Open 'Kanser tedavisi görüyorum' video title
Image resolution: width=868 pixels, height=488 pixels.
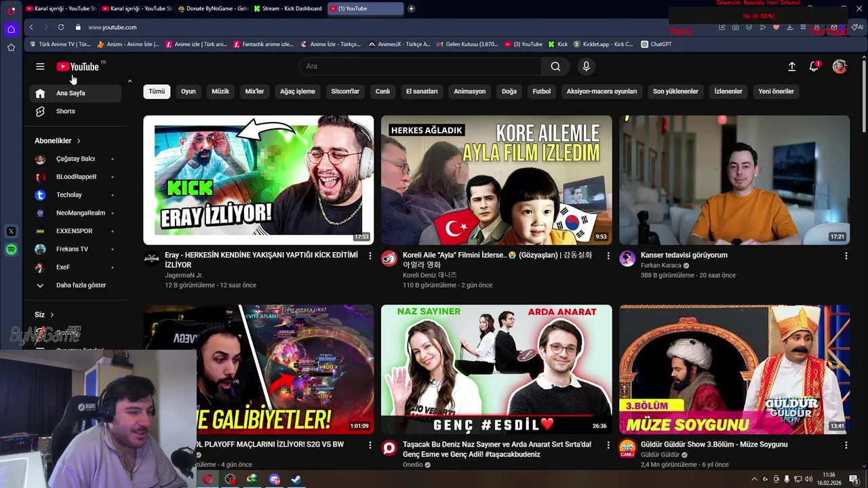684,256
